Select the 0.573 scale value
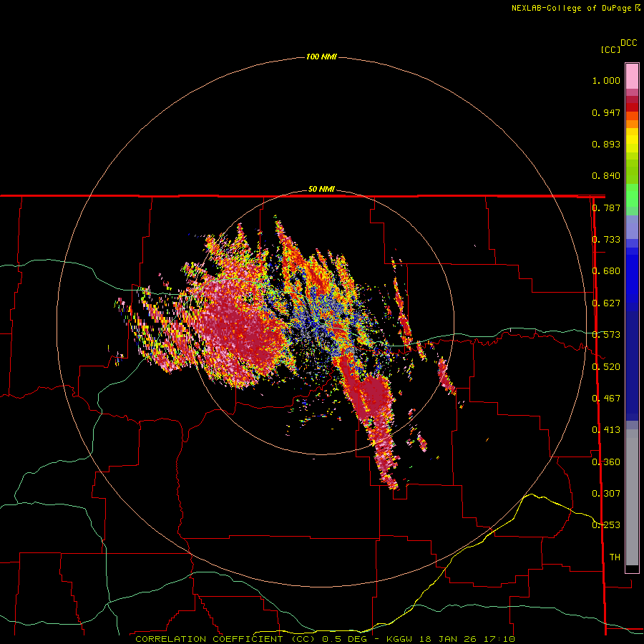The image size is (644, 644). tap(606, 335)
